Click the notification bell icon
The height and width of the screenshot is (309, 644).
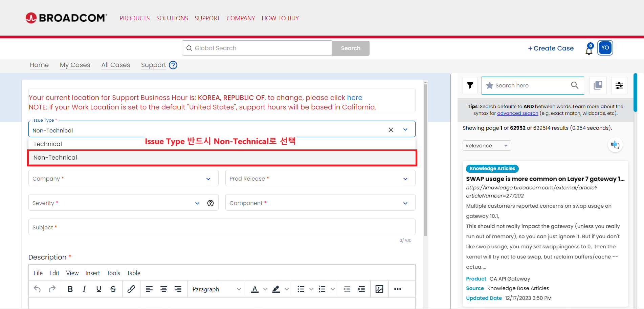[x=589, y=49]
